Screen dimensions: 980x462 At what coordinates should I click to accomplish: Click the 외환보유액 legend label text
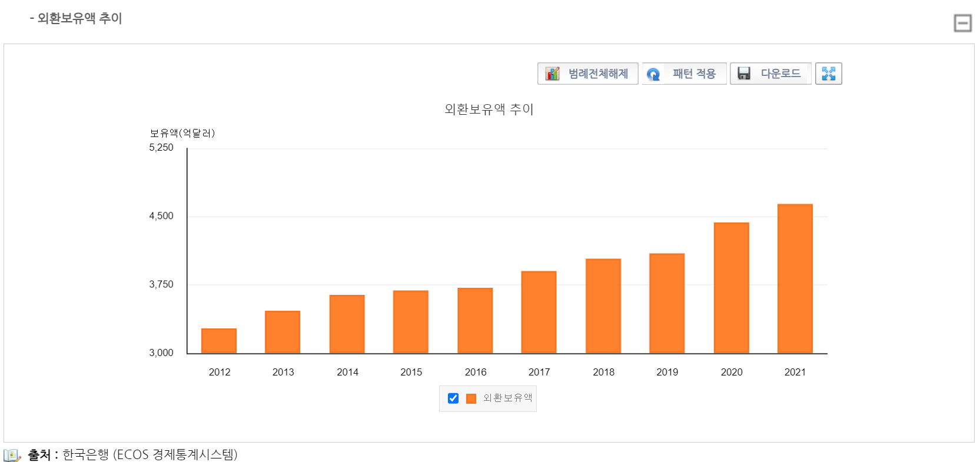[507, 398]
